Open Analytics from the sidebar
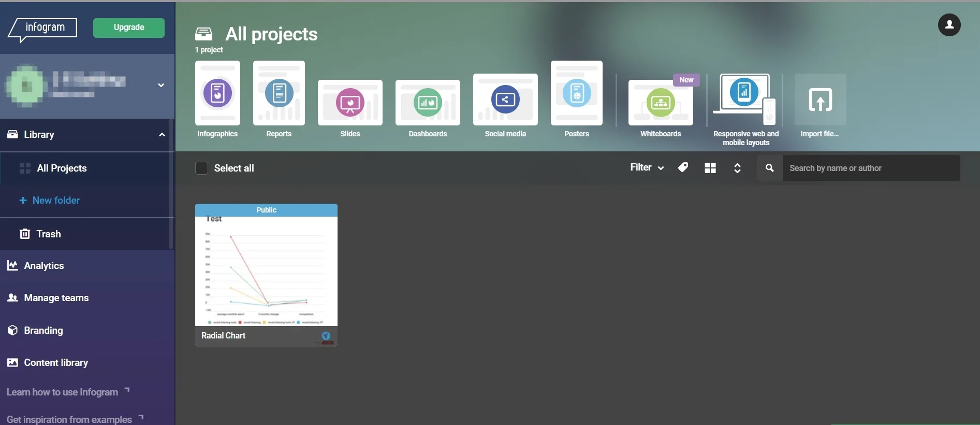This screenshot has width=980, height=425. tap(44, 266)
